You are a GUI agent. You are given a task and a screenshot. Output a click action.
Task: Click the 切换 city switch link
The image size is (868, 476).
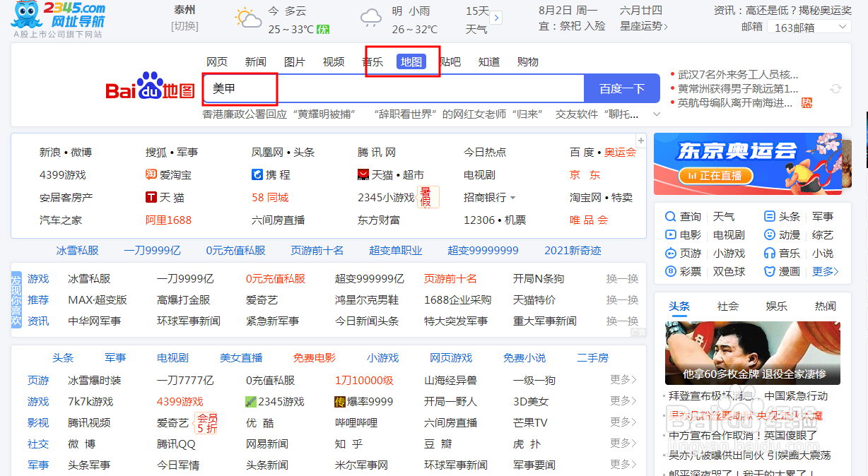point(184,26)
